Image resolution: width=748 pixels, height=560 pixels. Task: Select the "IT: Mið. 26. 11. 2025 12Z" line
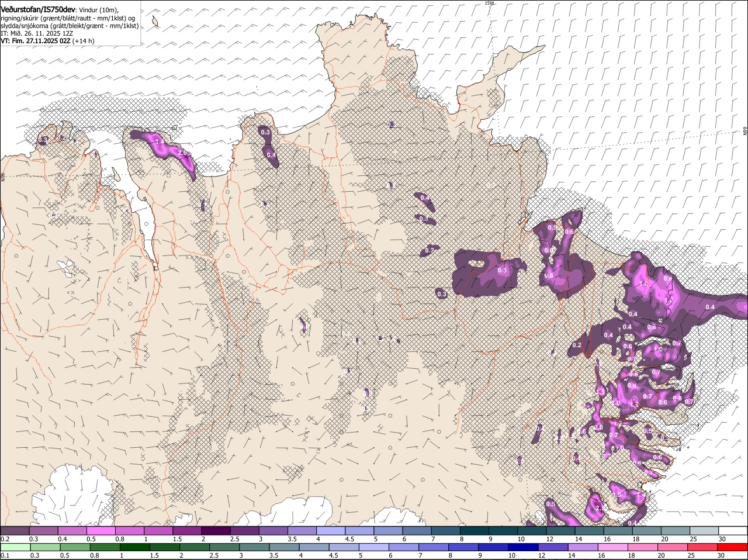coord(37,33)
